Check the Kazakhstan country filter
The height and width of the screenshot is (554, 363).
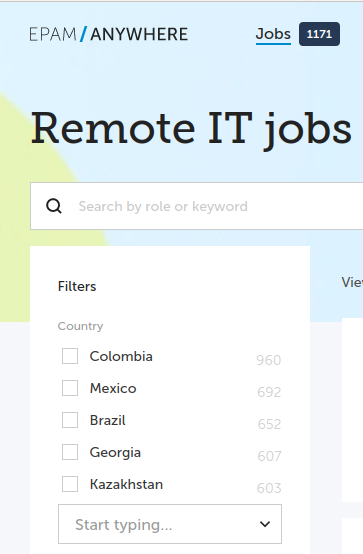70,484
